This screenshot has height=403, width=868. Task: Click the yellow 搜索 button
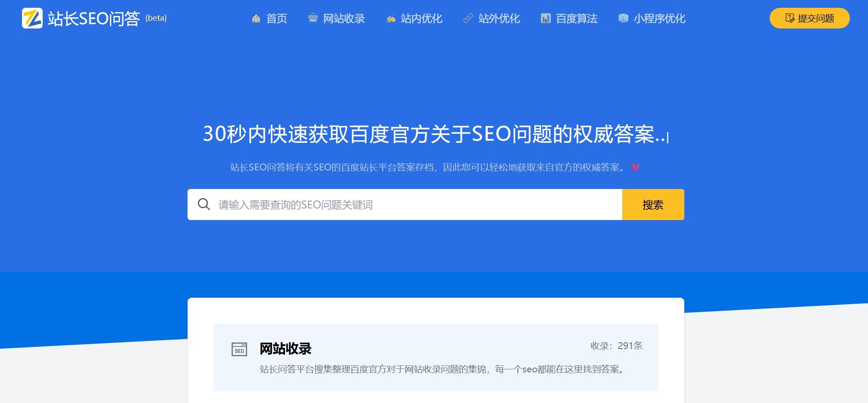coord(653,205)
